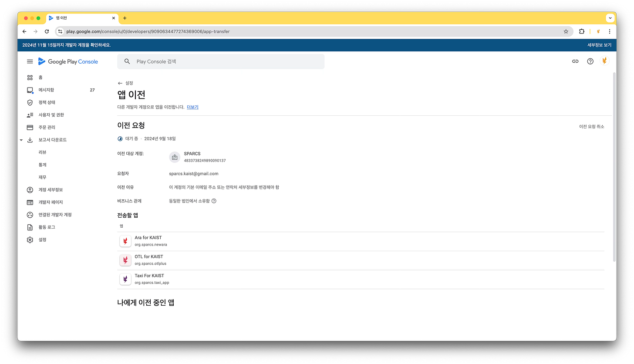Click the 더보기 link
Screen dimensions: 634x364
(192, 107)
